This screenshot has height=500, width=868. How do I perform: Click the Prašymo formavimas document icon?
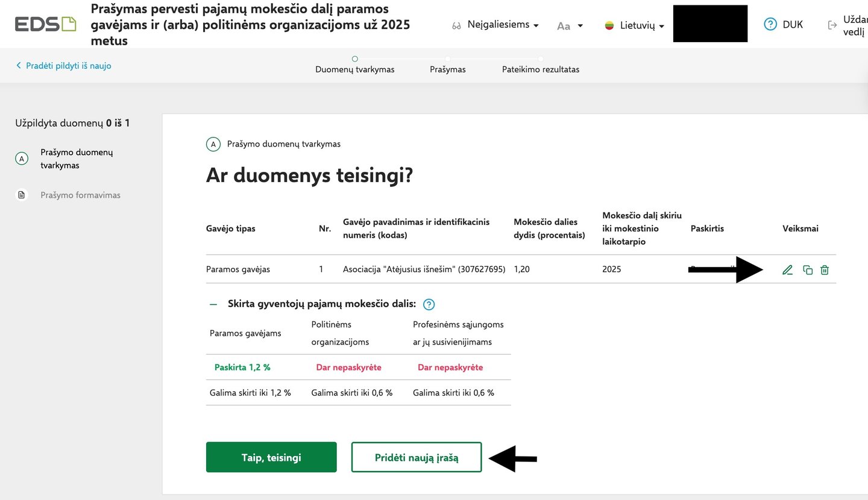22,195
